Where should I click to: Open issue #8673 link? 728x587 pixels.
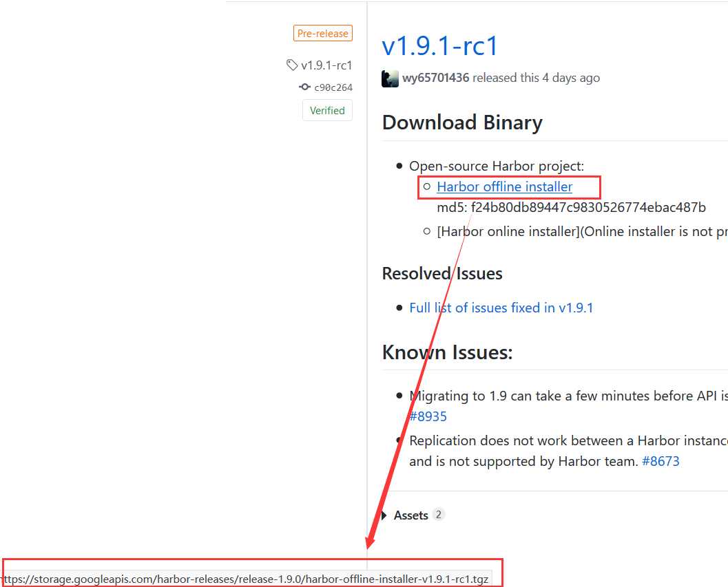click(661, 461)
